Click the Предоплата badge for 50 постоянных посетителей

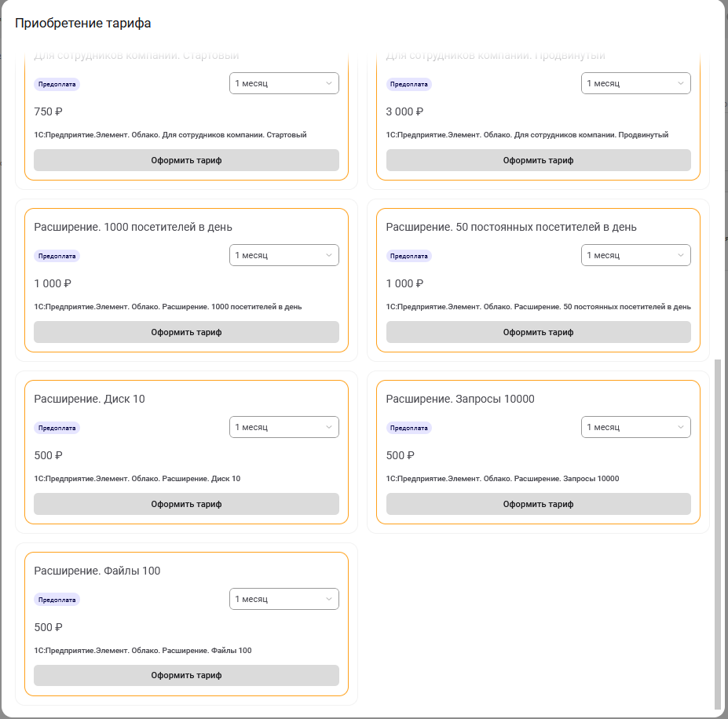pos(409,256)
